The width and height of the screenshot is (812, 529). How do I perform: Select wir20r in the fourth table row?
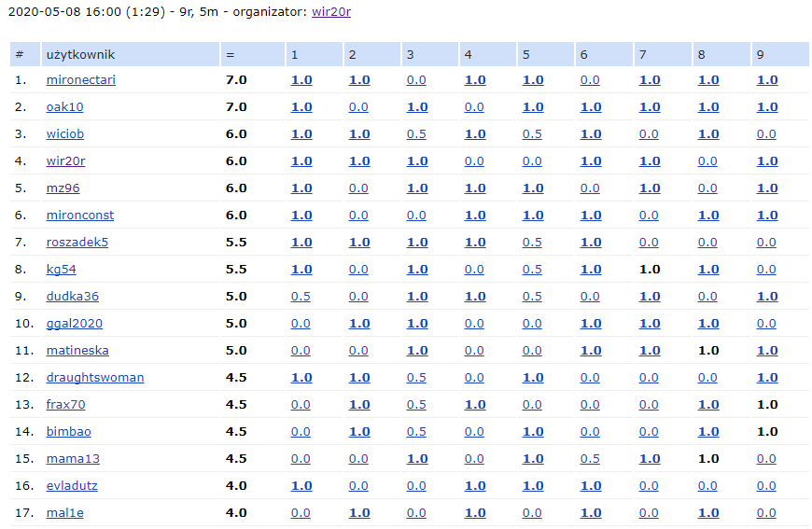tap(65, 161)
